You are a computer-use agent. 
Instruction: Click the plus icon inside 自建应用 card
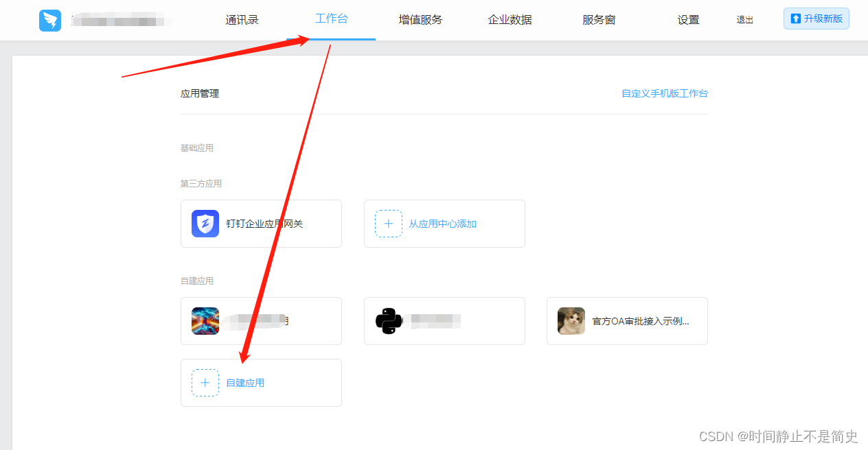[x=205, y=382]
